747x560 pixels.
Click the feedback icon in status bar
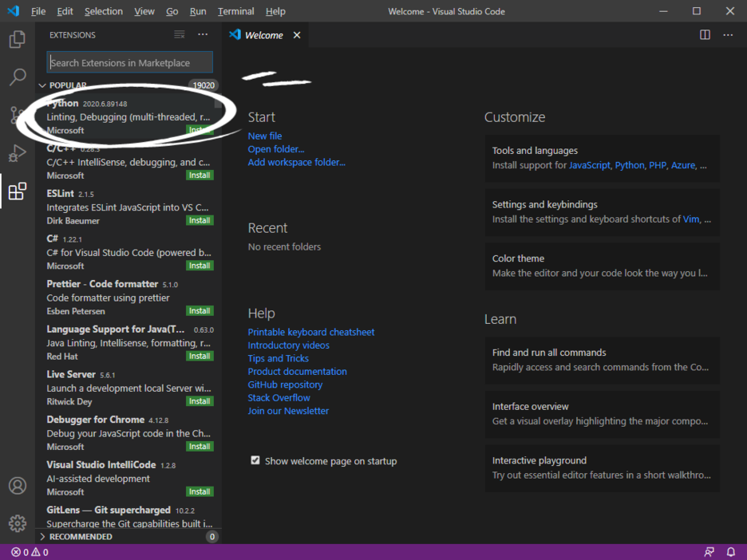tap(709, 552)
